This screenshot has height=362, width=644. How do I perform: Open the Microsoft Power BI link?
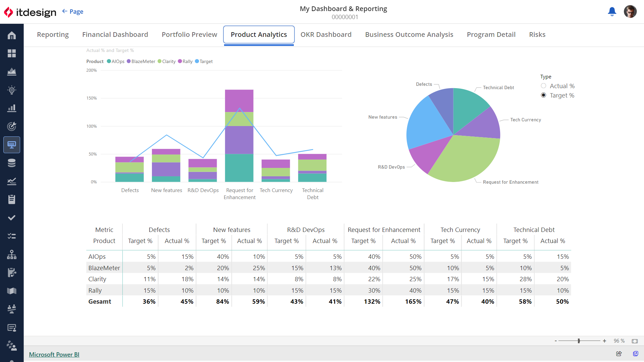pyautogui.click(x=54, y=354)
